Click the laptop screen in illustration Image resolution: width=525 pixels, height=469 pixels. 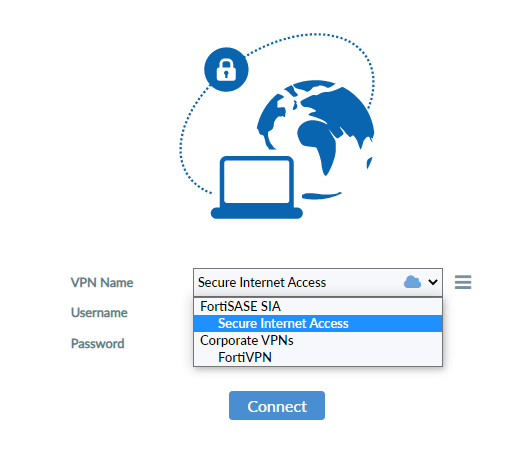(257, 181)
